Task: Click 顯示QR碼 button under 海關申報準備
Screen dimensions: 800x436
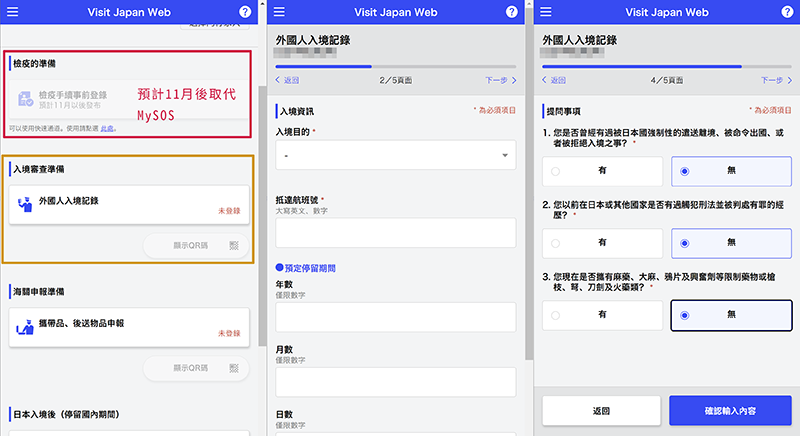Action: tap(196, 368)
